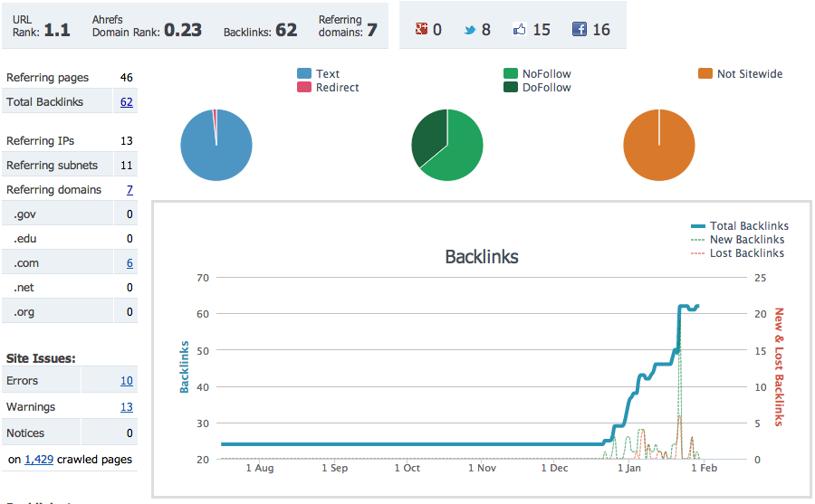Image resolution: width=815 pixels, height=504 pixels.
Task: Click the Twitter bird icon
Action: [470, 29]
